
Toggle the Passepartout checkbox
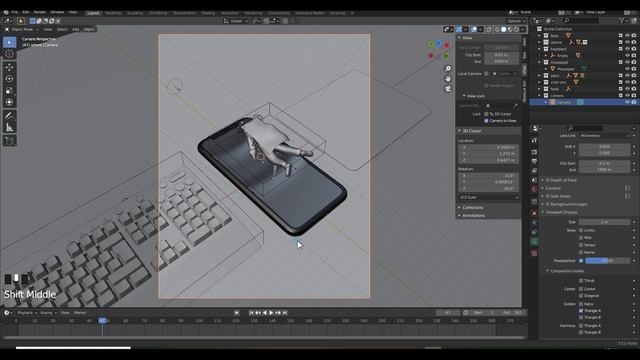point(581,260)
